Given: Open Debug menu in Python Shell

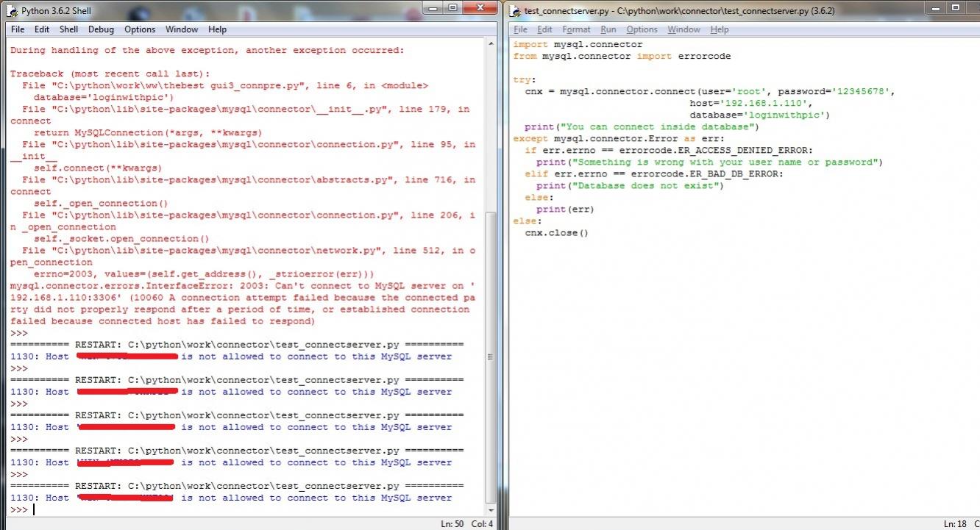Looking at the screenshot, I should pos(102,29).
